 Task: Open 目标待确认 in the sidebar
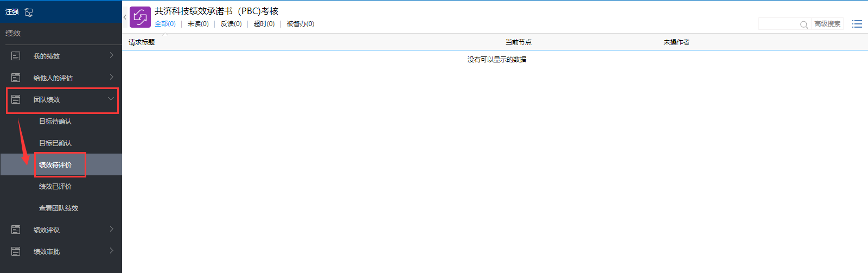55,122
